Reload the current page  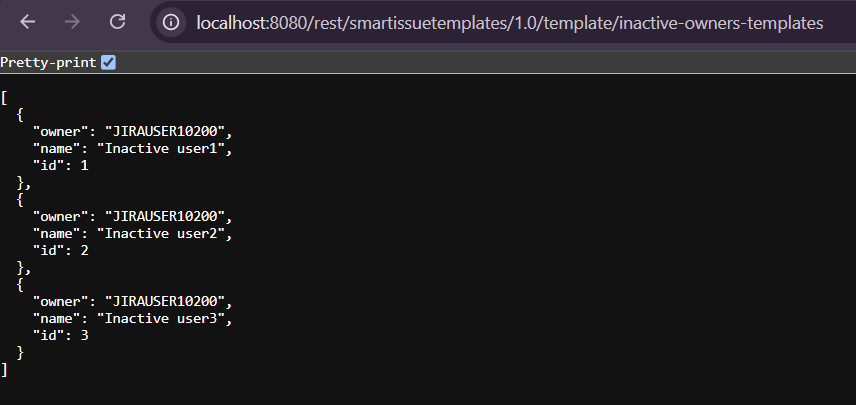point(117,22)
